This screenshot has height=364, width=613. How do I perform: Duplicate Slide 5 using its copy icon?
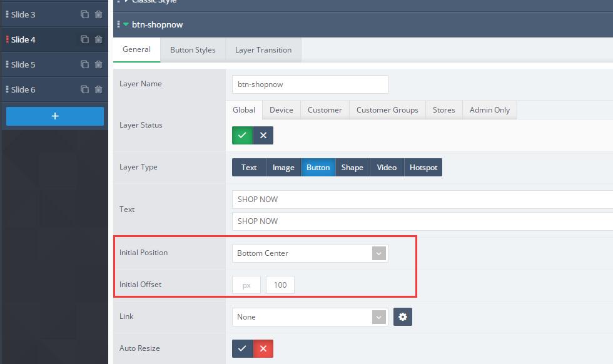click(84, 64)
